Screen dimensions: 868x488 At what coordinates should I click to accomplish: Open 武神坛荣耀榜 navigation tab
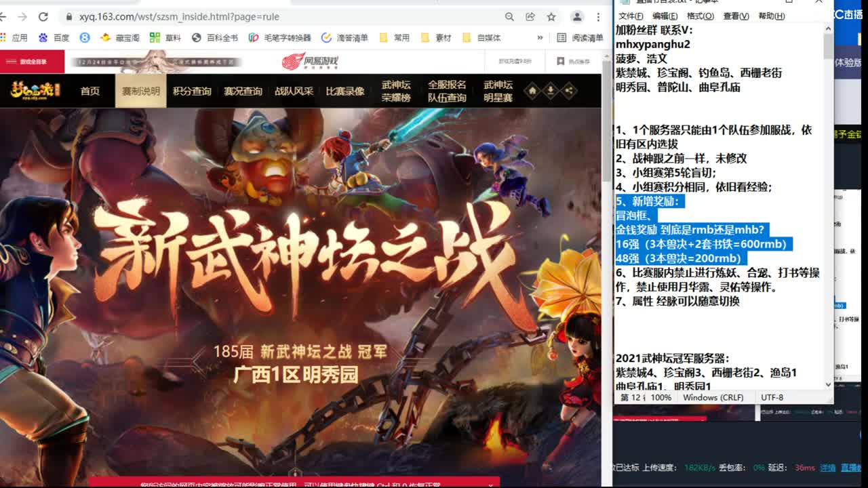pos(396,91)
